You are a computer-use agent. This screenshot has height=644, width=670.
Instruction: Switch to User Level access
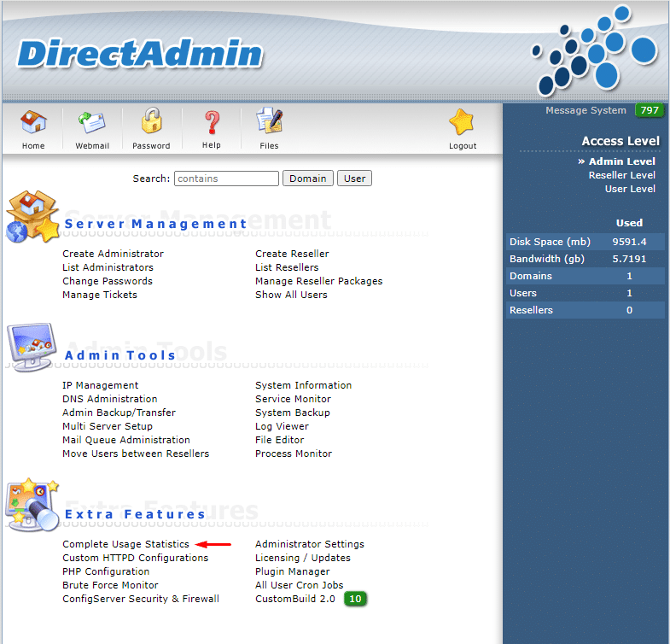630,189
